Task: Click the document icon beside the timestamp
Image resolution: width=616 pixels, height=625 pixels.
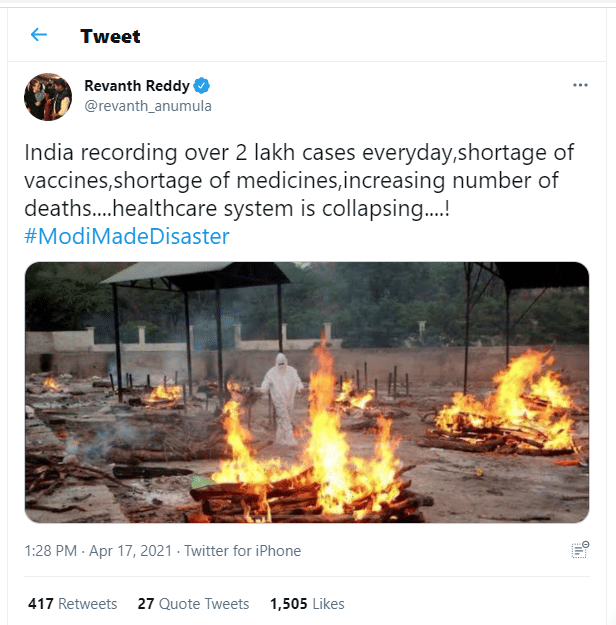Action: click(x=579, y=550)
